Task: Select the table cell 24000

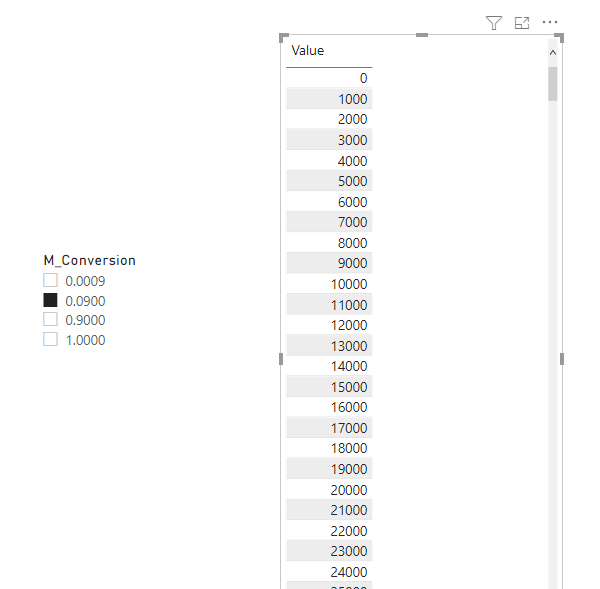Action: 329,571
